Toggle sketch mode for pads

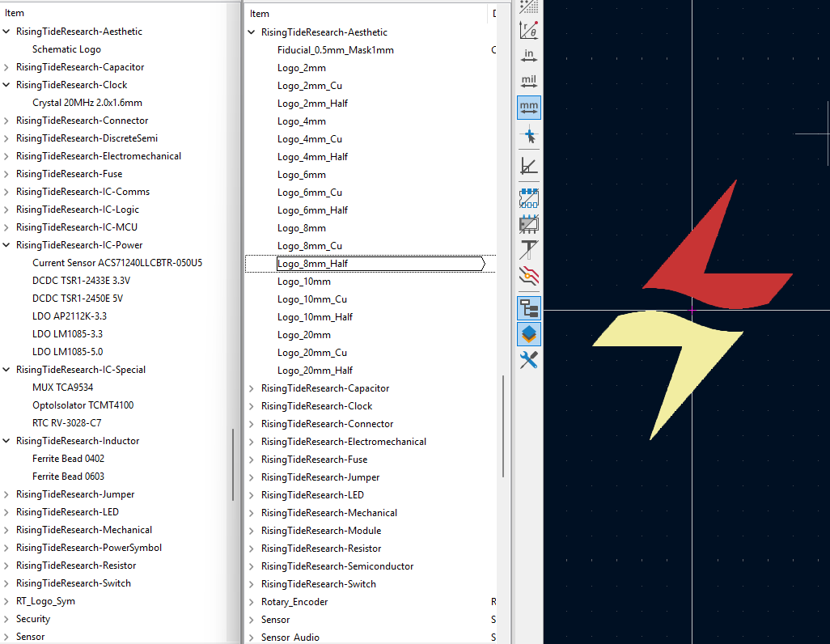(529, 198)
